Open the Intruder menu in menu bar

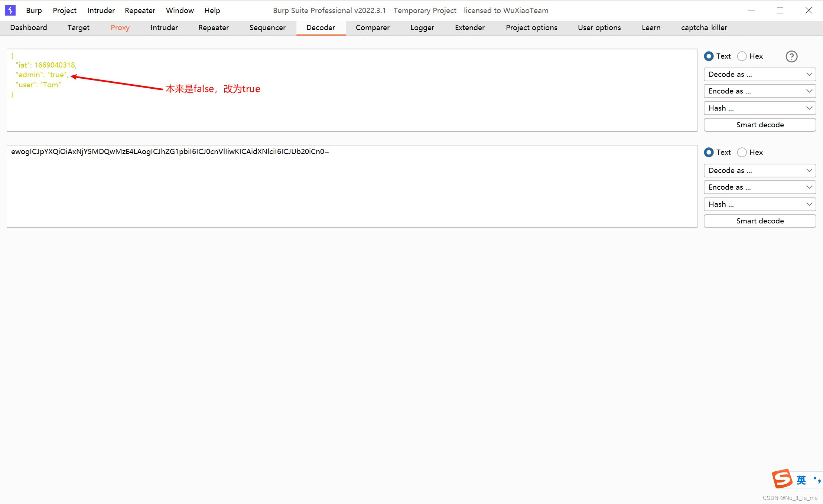coord(101,10)
